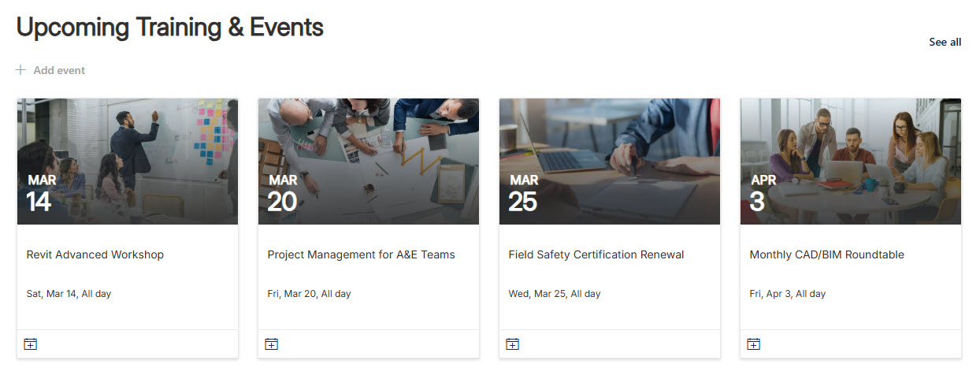This screenshot has width=980, height=375.
Task: Click add-to-calendar icon for Project Management event
Action: (x=272, y=343)
